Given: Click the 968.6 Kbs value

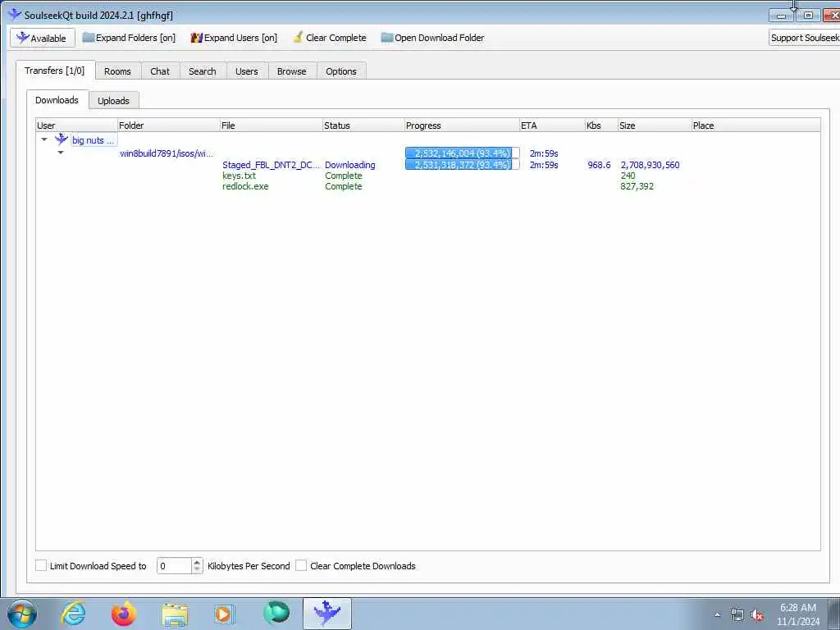Looking at the screenshot, I should (599, 165).
